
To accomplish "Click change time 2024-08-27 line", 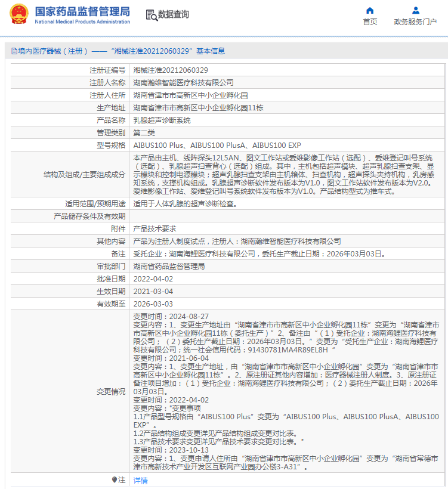I will click(171, 316).
